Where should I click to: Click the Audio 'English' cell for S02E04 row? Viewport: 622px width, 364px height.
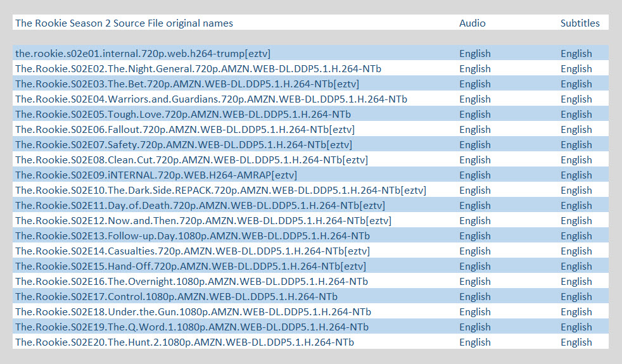[475, 99]
